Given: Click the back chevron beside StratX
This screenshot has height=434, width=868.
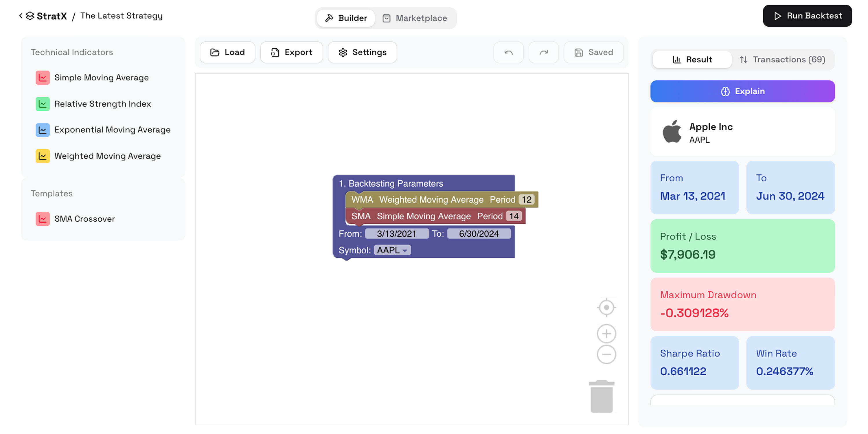Looking at the screenshot, I should 21,16.
